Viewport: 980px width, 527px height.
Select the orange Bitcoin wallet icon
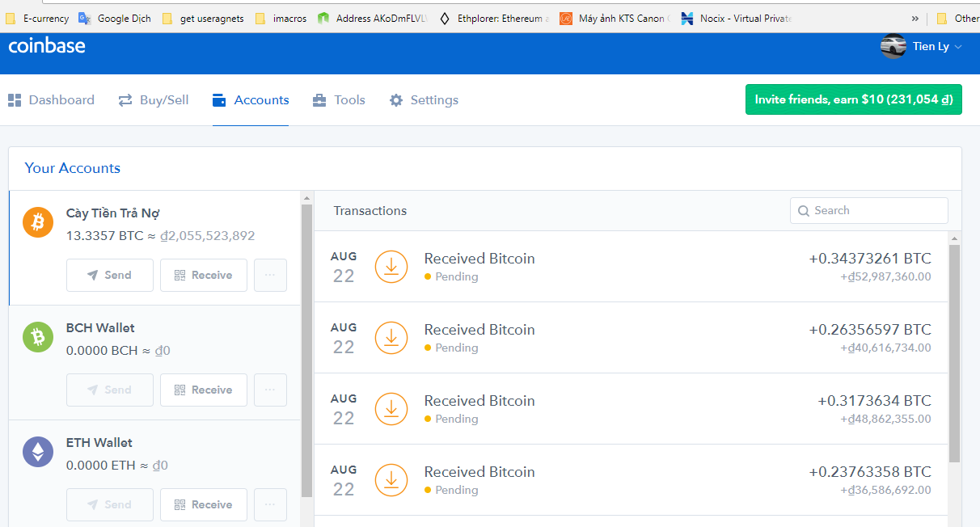coord(38,221)
